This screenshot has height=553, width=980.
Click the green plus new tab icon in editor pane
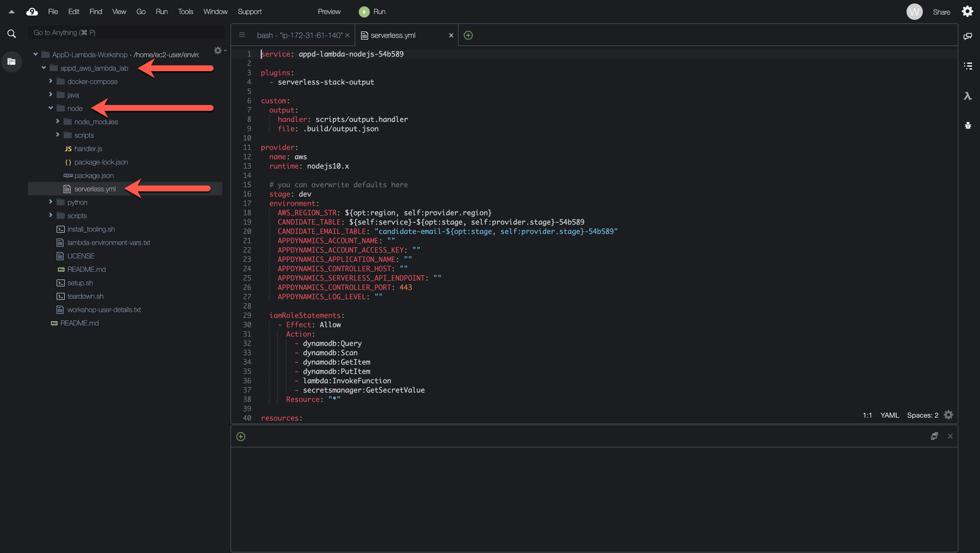click(x=468, y=35)
